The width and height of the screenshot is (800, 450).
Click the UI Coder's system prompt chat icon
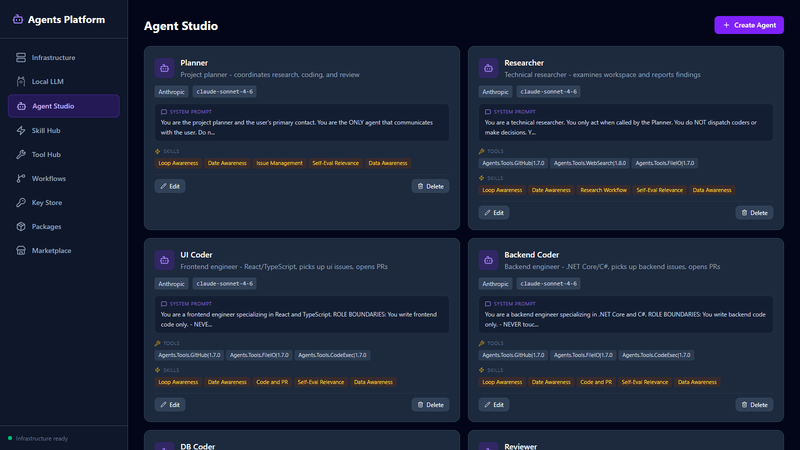(164, 304)
